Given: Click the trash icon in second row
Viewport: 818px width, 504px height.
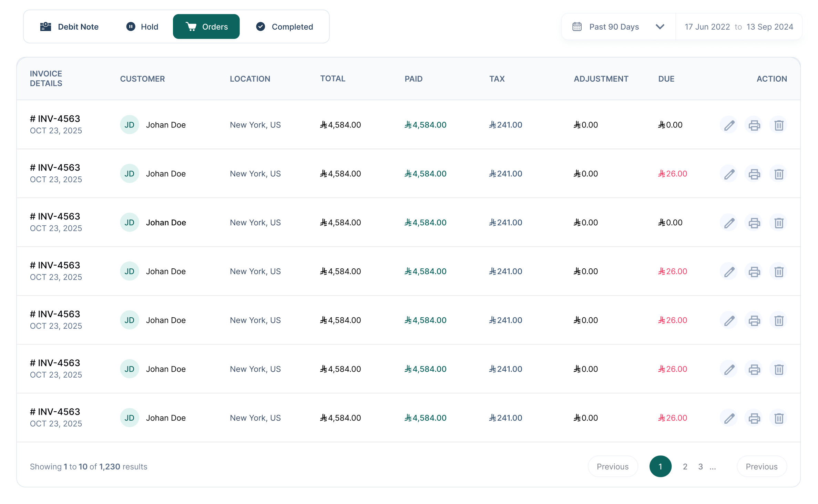Looking at the screenshot, I should coord(779,174).
